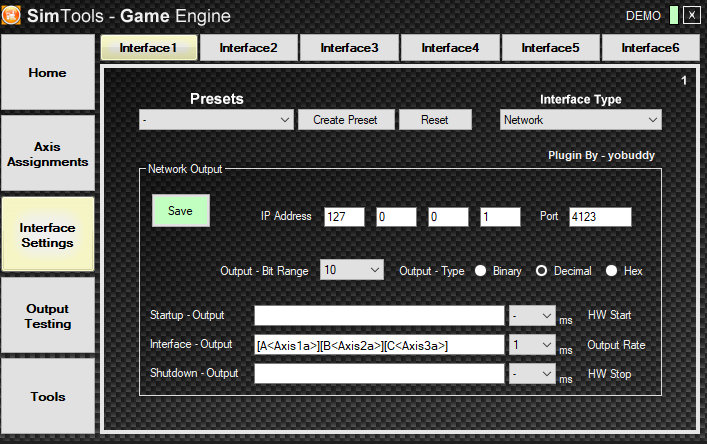Click the Interface Output text field
The image size is (707, 444).
[x=379, y=345]
